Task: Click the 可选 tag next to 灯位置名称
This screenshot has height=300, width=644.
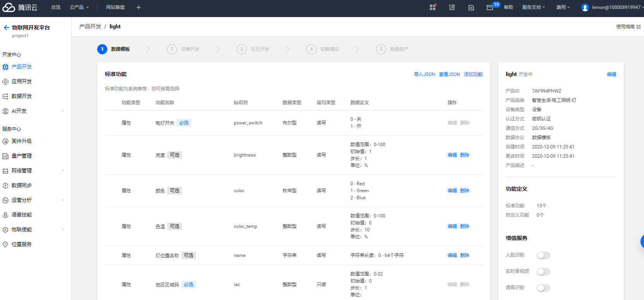Action: coord(189,255)
